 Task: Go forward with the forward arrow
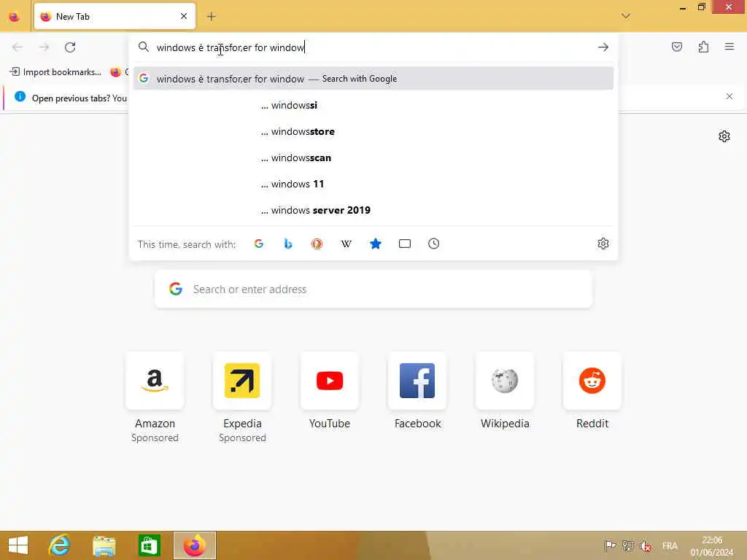[44, 47]
